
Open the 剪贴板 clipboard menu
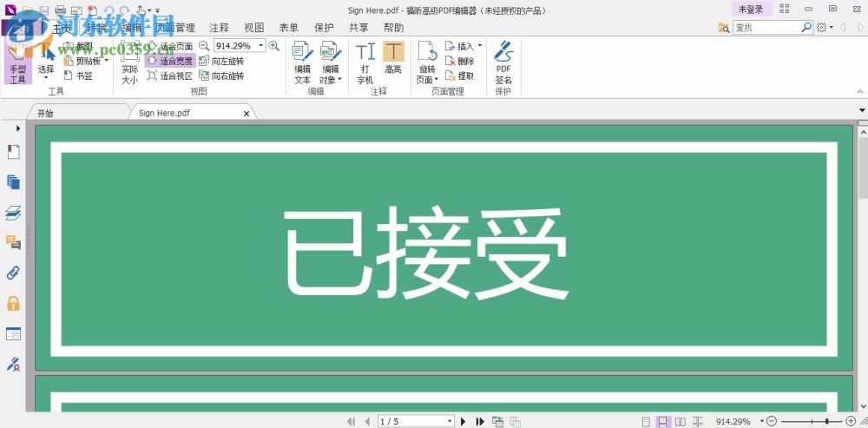[85, 61]
